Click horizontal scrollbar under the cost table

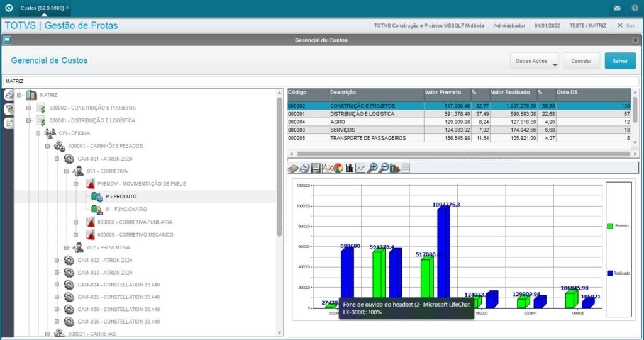click(463, 154)
